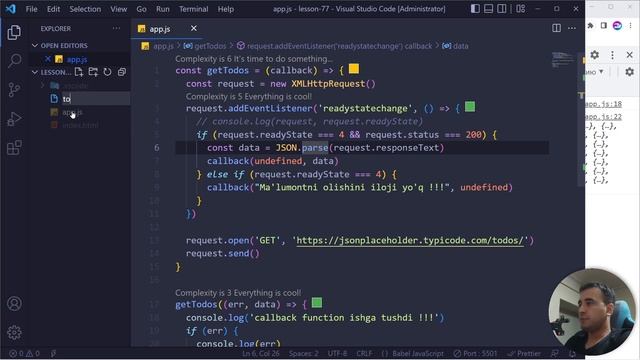Split the editor to the right

556,28
